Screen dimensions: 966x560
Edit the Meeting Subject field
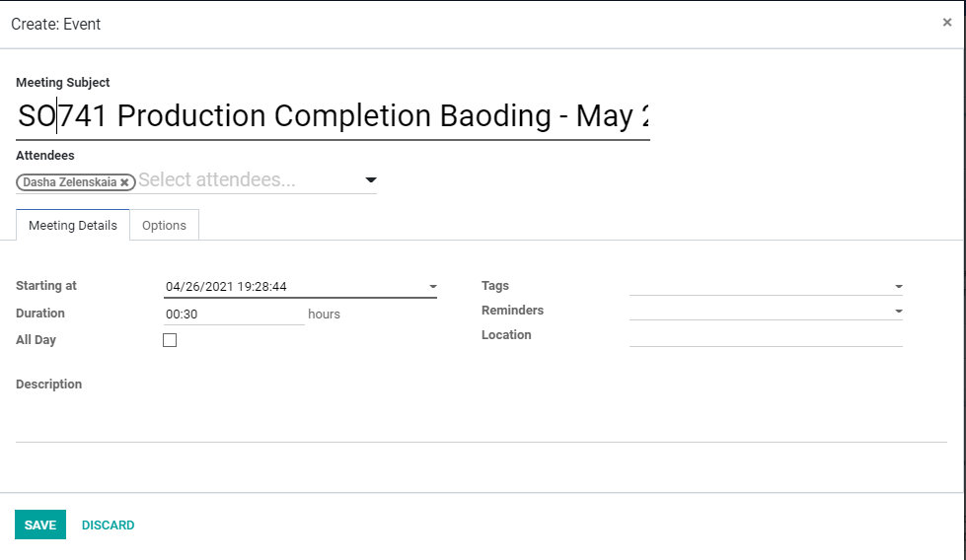333,116
